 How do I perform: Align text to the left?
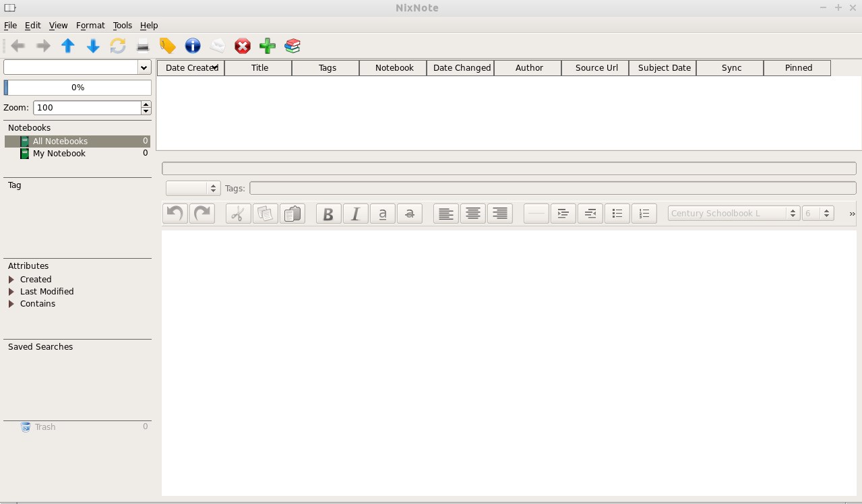(x=445, y=214)
